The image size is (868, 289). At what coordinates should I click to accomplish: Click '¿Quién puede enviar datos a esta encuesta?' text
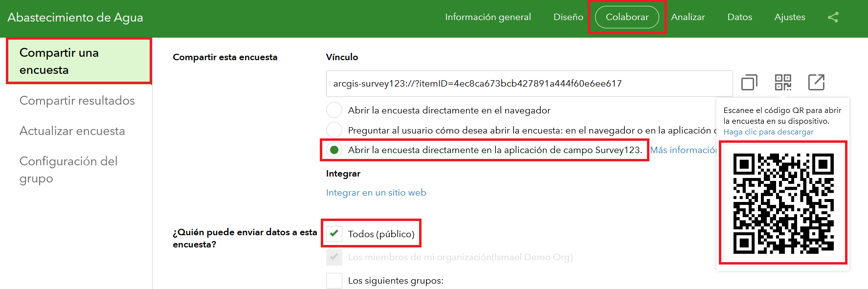245,238
